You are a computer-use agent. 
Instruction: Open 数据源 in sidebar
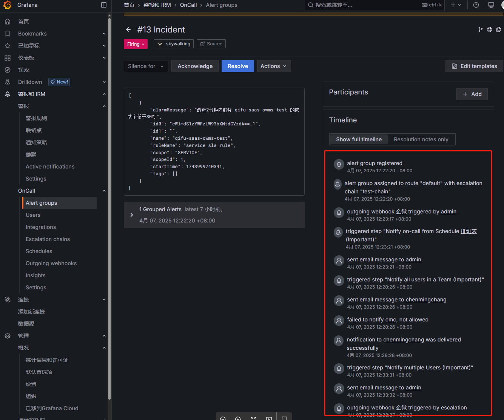click(x=26, y=324)
